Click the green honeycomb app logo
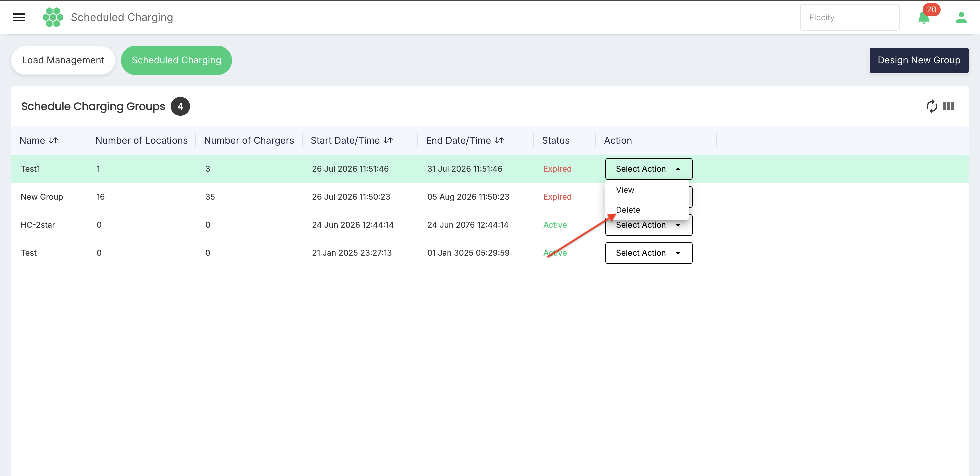Screen dimensions: 980x476 pyautogui.click(x=53, y=17)
